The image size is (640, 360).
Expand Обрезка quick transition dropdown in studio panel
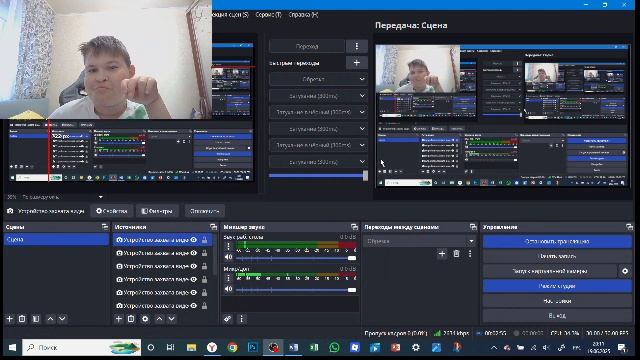click(x=318, y=79)
